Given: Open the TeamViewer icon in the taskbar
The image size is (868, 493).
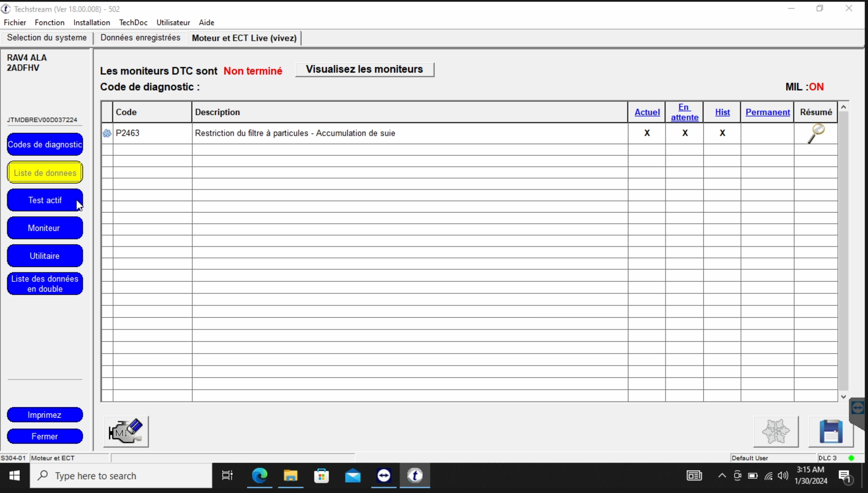Looking at the screenshot, I should point(383,476).
